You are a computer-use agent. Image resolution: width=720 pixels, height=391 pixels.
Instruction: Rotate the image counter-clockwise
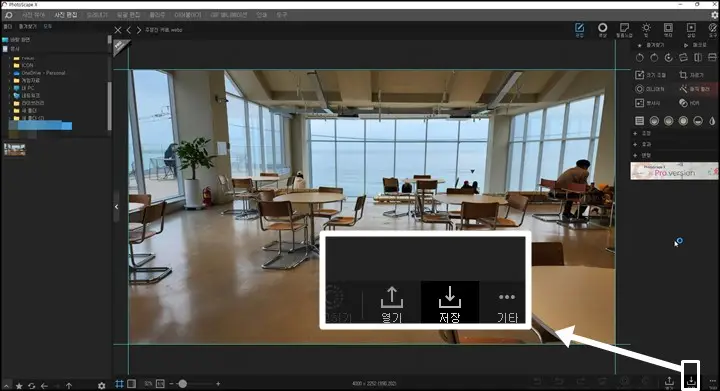640,58
